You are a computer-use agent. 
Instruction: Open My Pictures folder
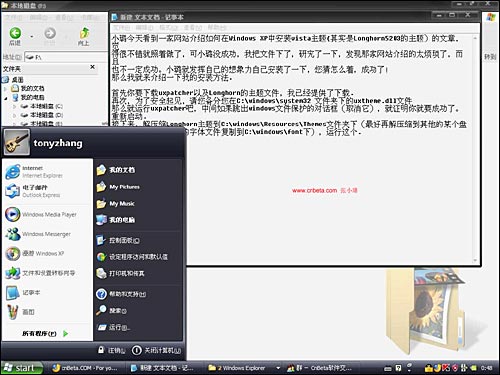pyautogui.click(x=118, y=187)
